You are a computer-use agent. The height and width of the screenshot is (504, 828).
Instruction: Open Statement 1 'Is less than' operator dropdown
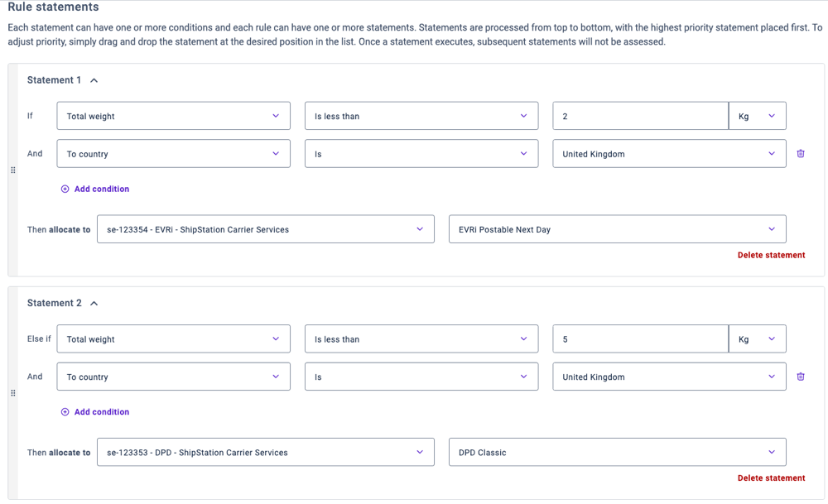(421, 117)
